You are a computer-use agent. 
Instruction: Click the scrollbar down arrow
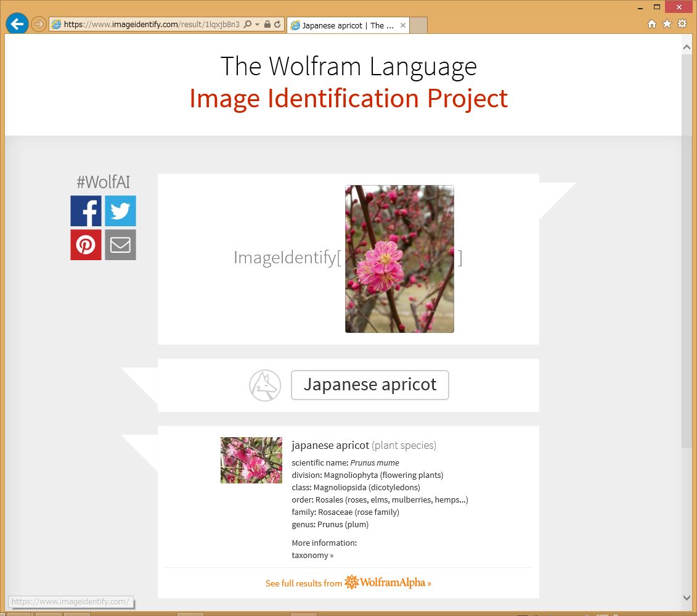(687, 598)
